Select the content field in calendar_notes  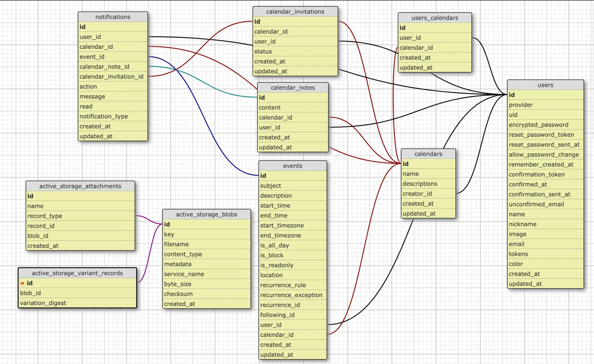pyautogui.click(x=270, y=108)
